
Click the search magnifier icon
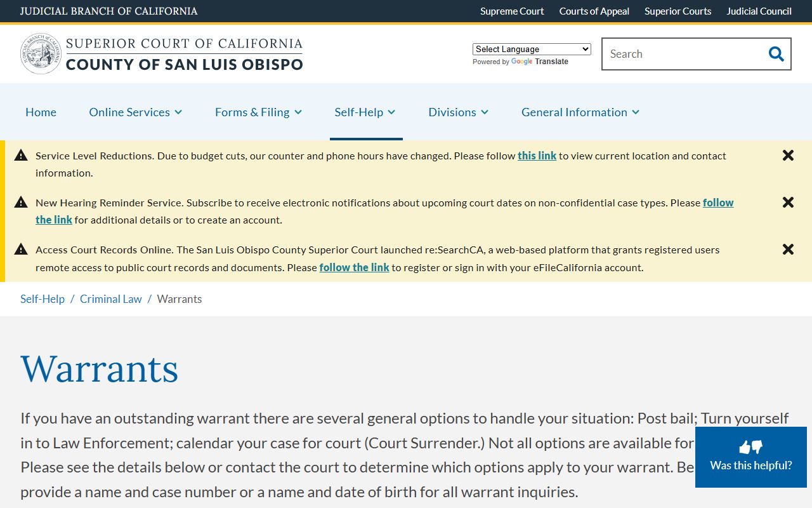[776, 54]
